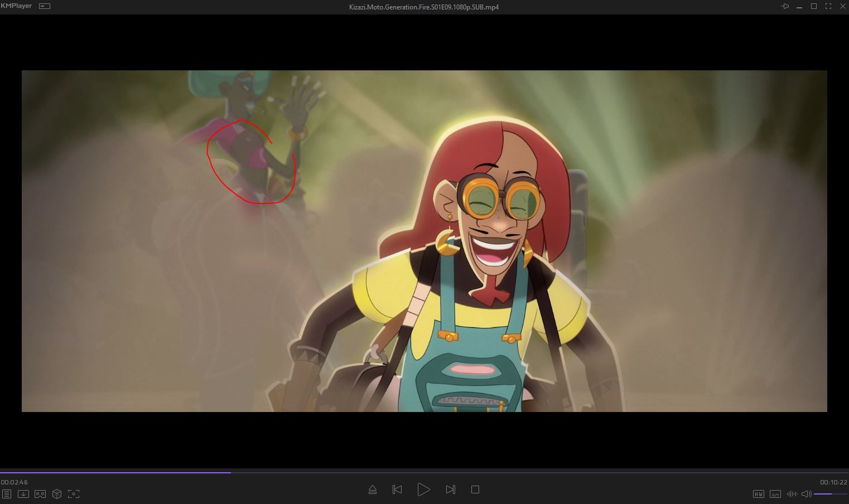Toggle HW hardware acceleration
This screenshot has height=504, width=849.
click(758, 494)
